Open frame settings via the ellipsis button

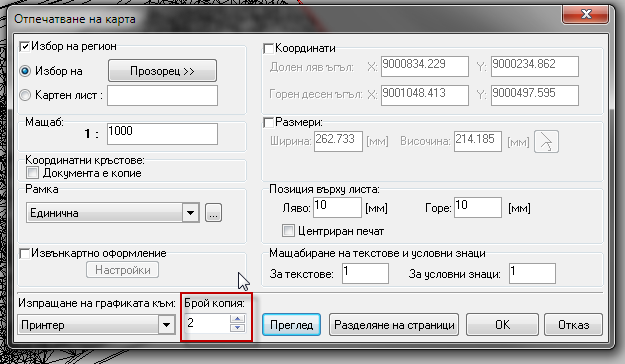213,212
